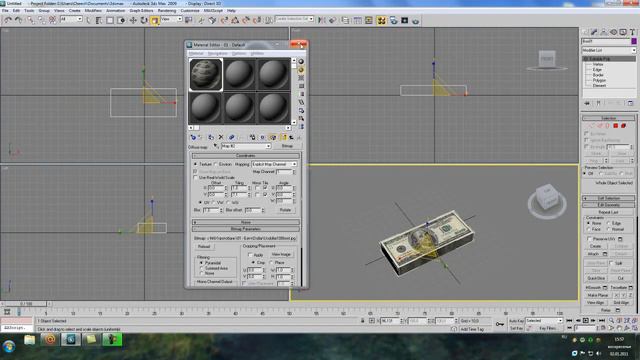Click the Rotate button in Coordinates
The height and width of the screenshot is (360, 640).
point(285,210)
